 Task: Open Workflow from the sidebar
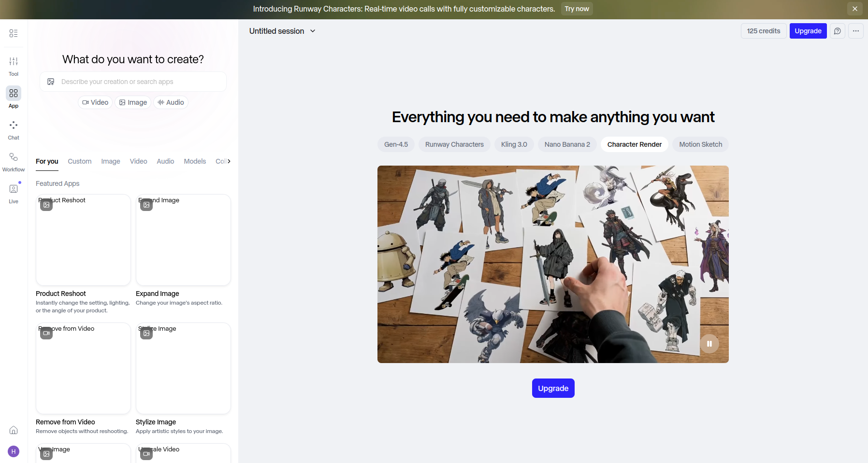(x=14, y=161)
